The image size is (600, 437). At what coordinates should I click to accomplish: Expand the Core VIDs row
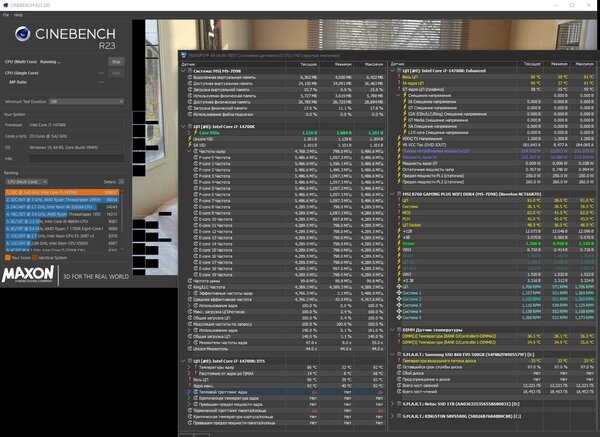189,133
